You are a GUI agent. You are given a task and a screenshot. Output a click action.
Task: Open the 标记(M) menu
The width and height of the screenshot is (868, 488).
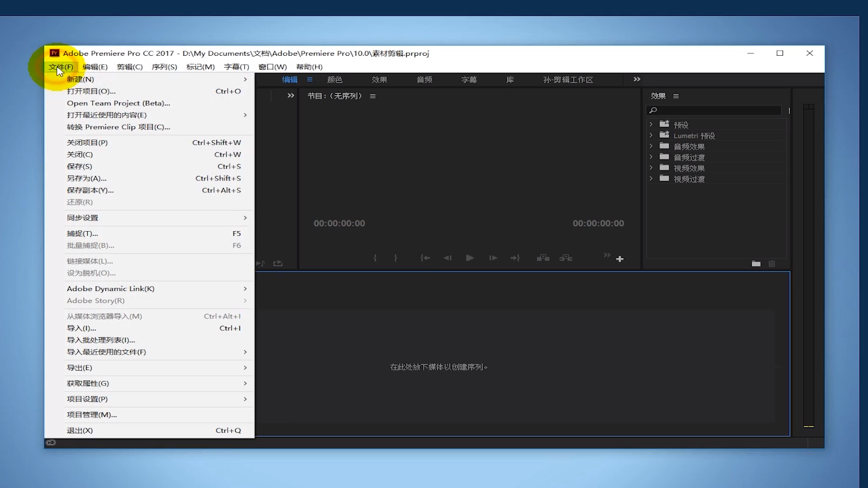pos(200,67)
